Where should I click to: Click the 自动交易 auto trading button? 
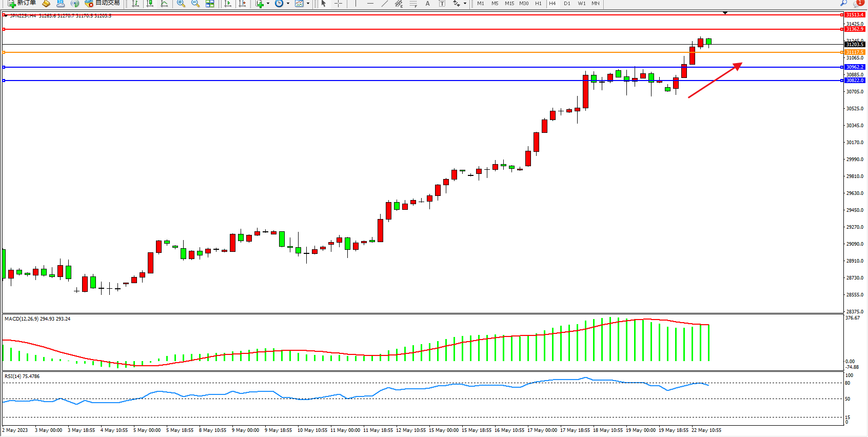[103, 3]
